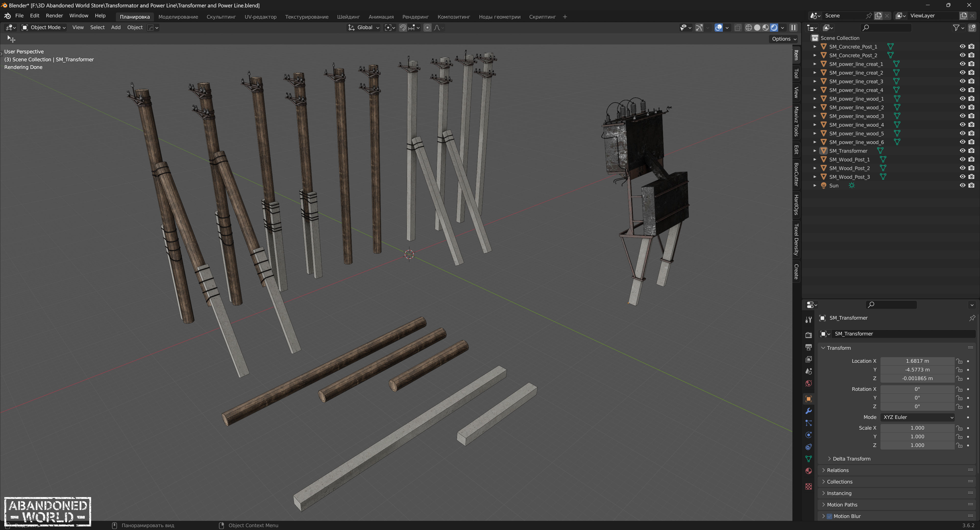980x530 pixels.
Task: Open the Window menu
Action: (x=78, y=16)
